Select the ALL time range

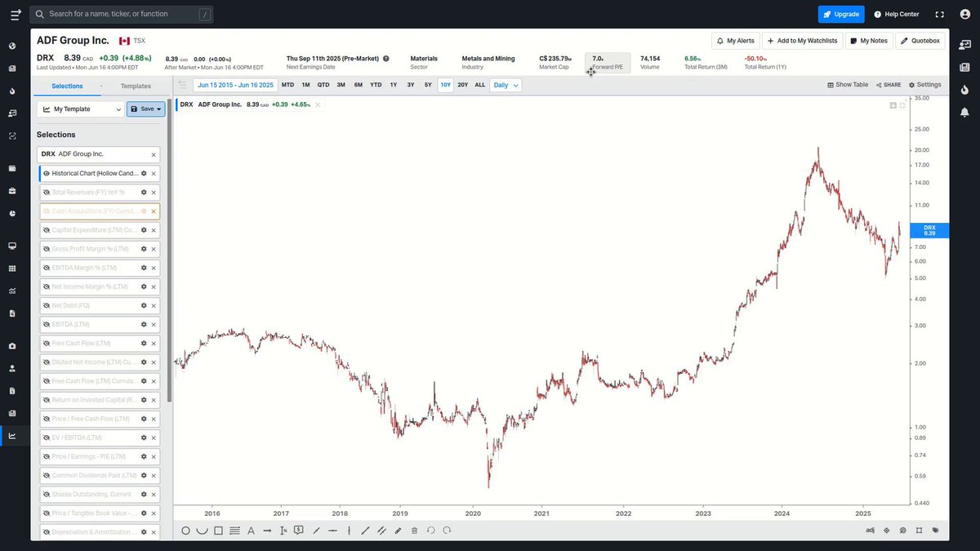pyautogui.click(x=480, y=85)
